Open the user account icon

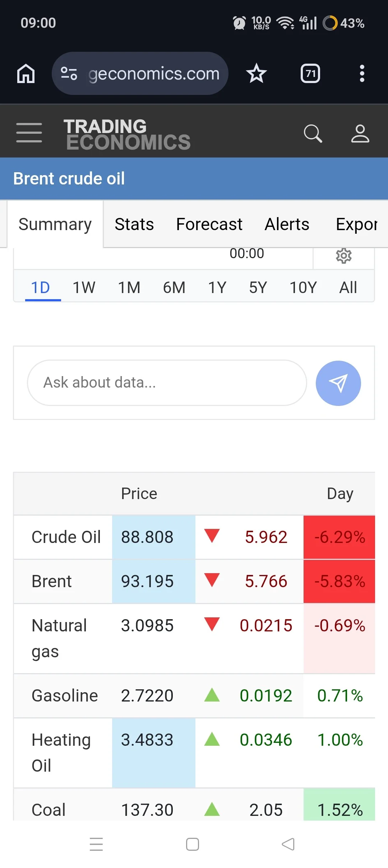click(x=360, y=134)
